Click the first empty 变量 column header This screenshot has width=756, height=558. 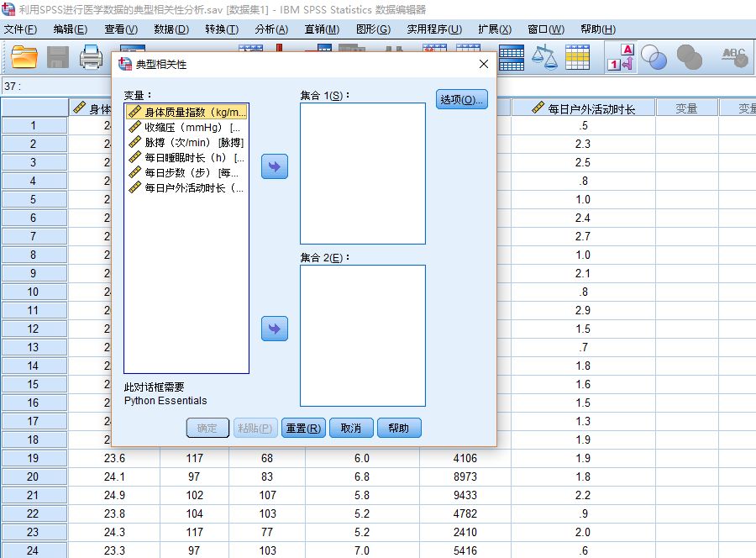pyautogui.click(x=686, y=108)
